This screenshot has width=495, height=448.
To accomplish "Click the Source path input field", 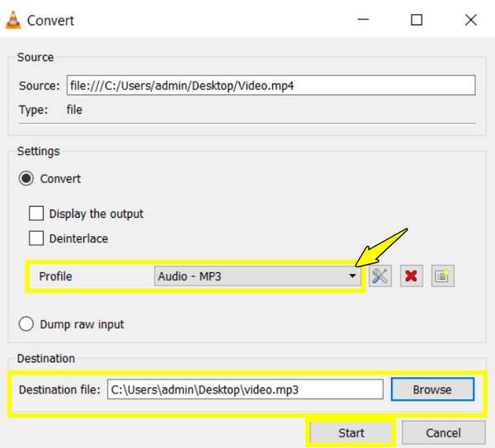I will coord(271,85).
